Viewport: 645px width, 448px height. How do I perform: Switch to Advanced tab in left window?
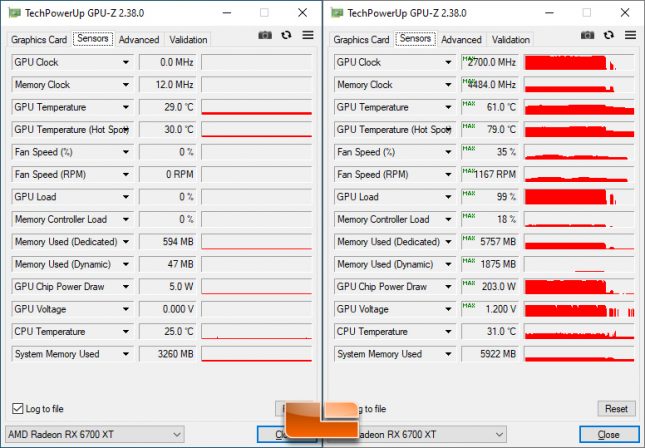[x=139, y=39]
